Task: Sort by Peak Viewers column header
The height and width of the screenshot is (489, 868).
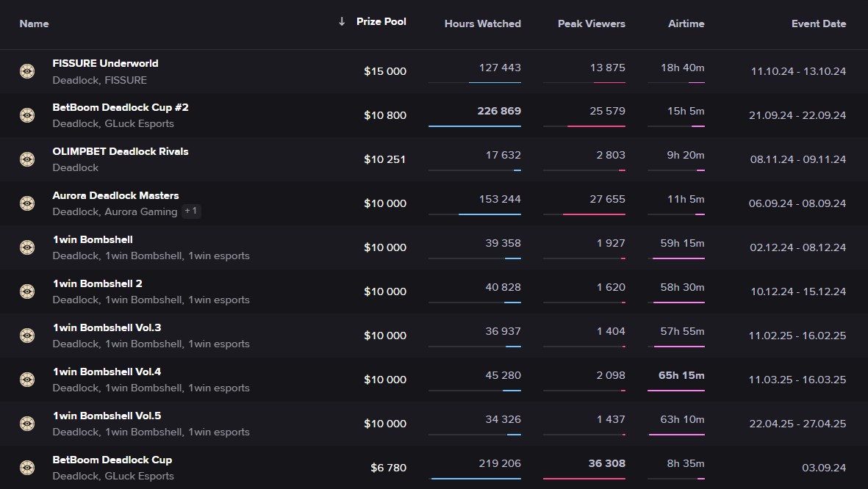Action: click(591, 23)
